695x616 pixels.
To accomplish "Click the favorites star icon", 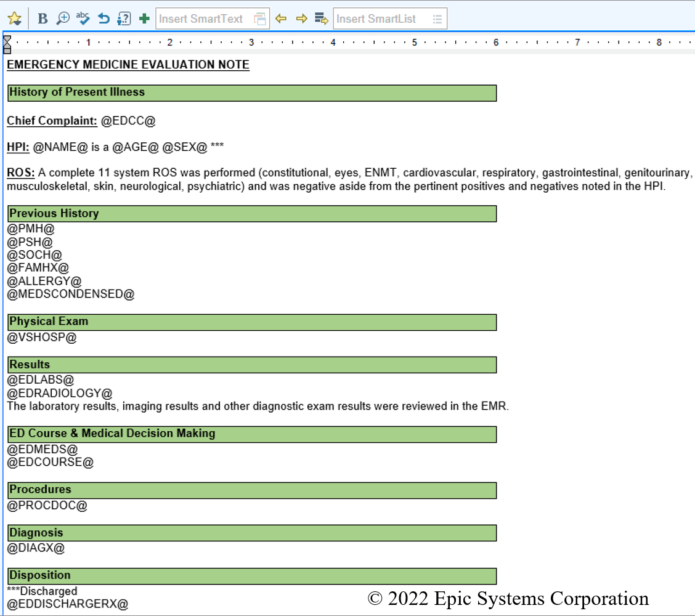I will (x=14, y=19).
